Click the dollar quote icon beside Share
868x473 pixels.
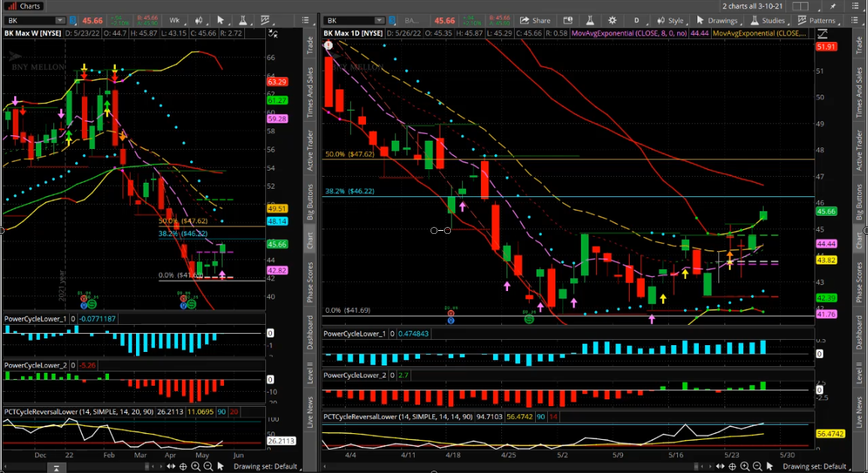568,20
